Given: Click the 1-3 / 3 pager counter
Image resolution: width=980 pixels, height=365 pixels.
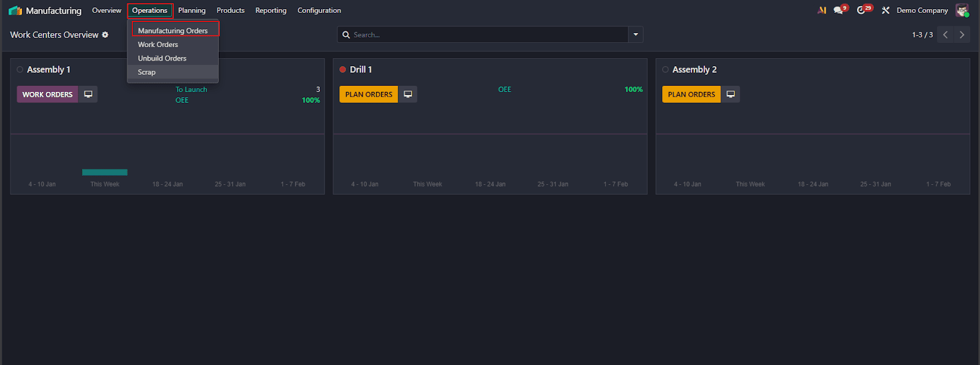Looking at the screenshot, I should (x=922, y=35).
